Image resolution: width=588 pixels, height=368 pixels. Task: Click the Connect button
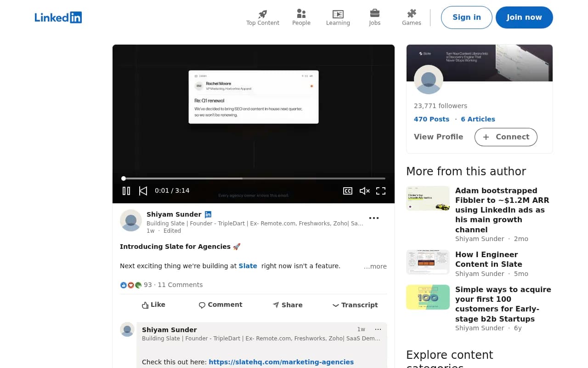tap(506, 137)
